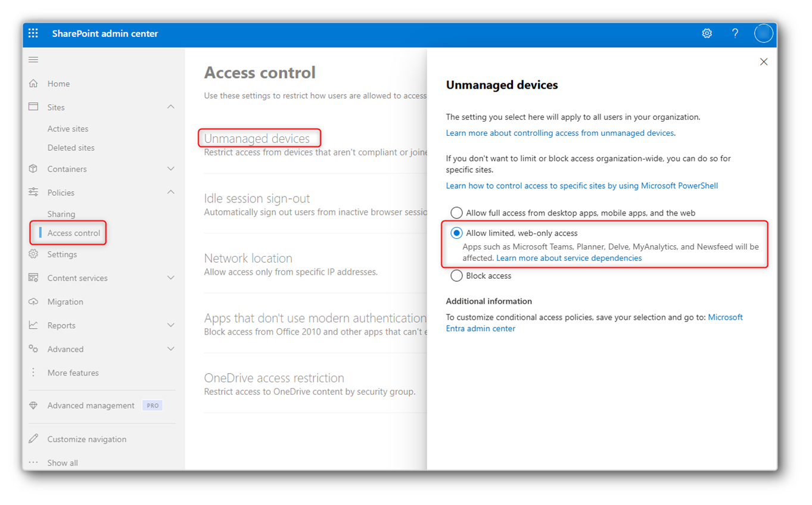
Task: Collapse the Sites section chevron
Action: (171, 107)
